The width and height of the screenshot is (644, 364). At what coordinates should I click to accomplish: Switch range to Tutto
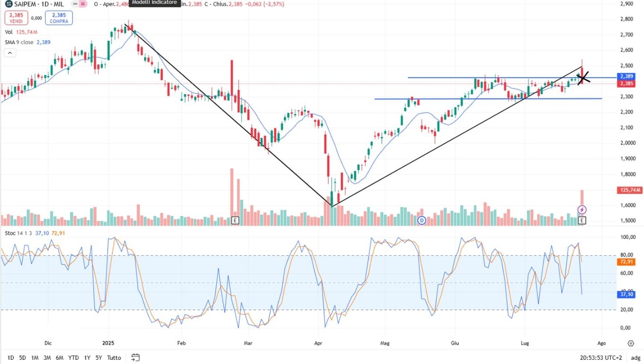[x=114, y=357]
